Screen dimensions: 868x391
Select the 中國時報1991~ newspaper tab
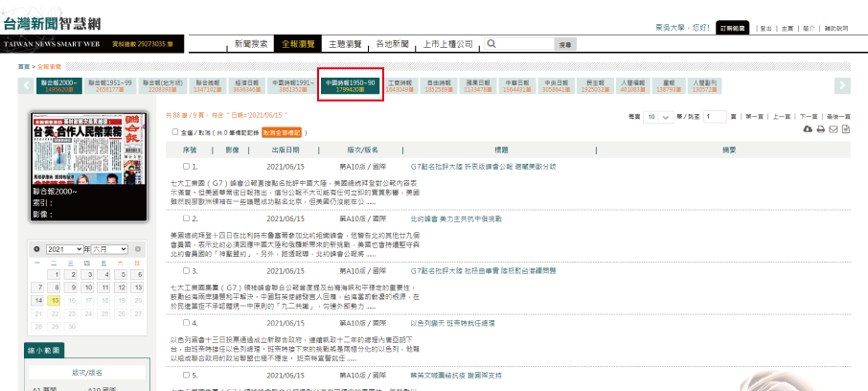tap(293, 85)
